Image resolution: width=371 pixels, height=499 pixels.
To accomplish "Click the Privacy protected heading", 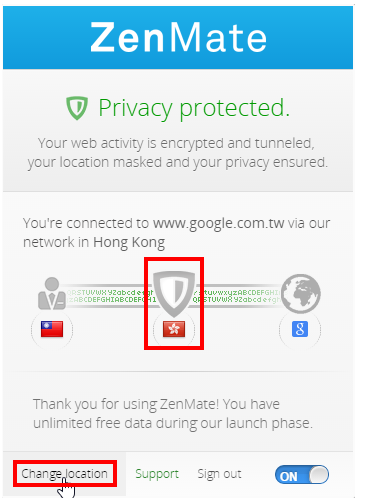I will (x=194, y=108).
